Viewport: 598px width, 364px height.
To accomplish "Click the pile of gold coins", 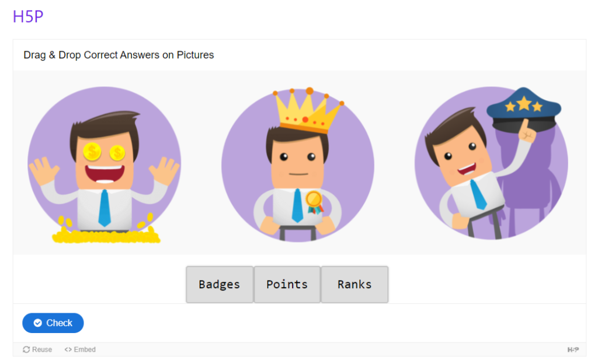I will pyautogui.click(x=106, y=235).
